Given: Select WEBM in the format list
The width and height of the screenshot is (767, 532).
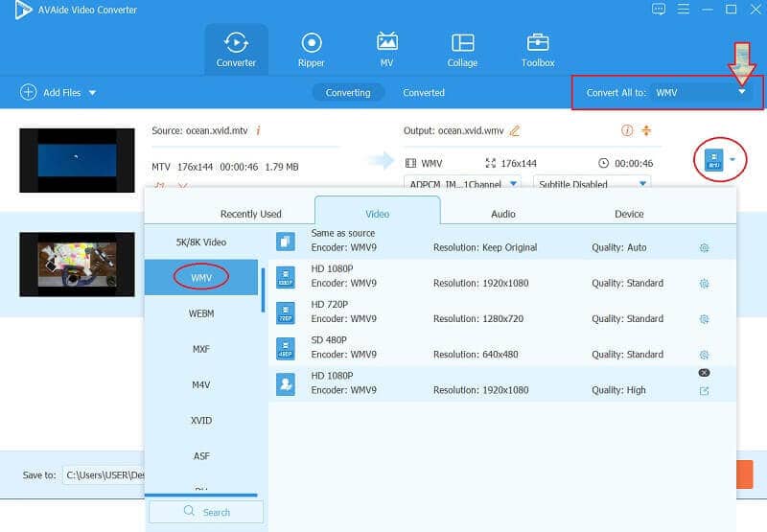Looking at the screenshot, I should [x=201, y=313].
